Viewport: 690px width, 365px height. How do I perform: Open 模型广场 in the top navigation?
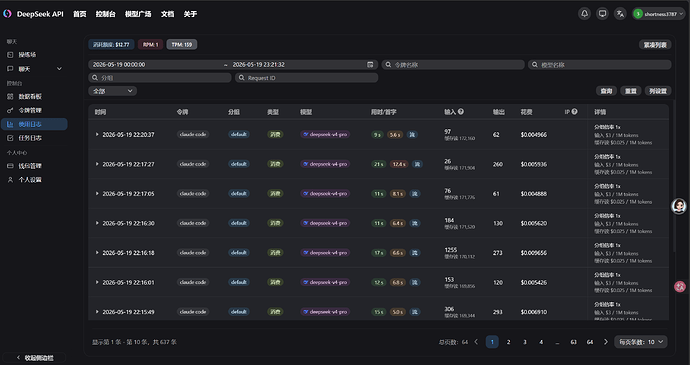click(x=138, y=14)
